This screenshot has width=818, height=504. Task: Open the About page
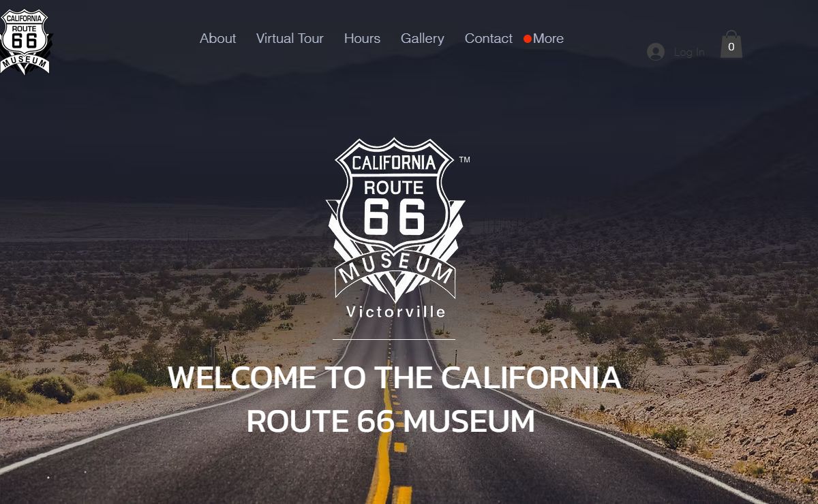point(217,38)
